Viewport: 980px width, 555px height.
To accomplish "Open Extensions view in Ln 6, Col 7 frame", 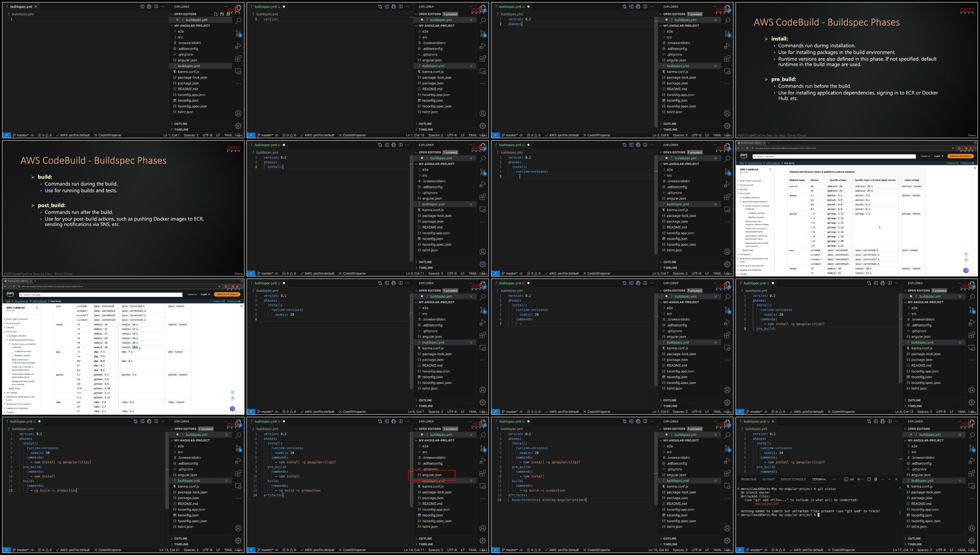I will coord(483,335).
